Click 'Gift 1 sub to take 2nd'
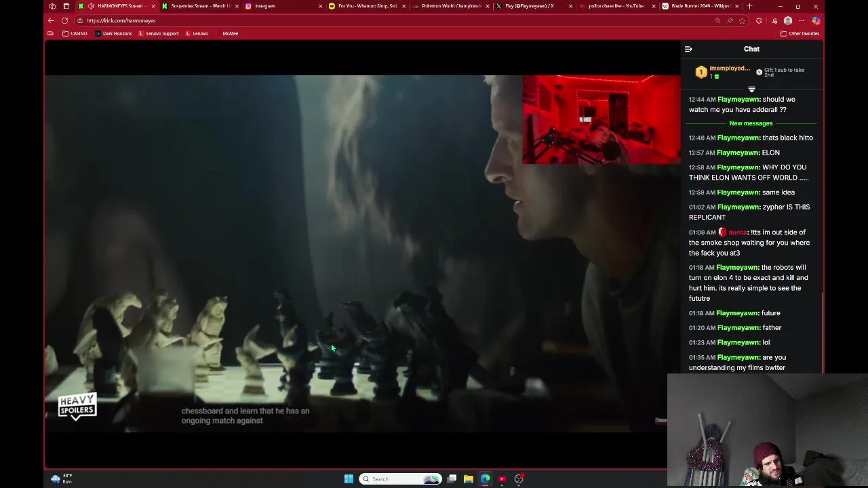The height and width of the screenshot is (488, 868). point(781,72)
